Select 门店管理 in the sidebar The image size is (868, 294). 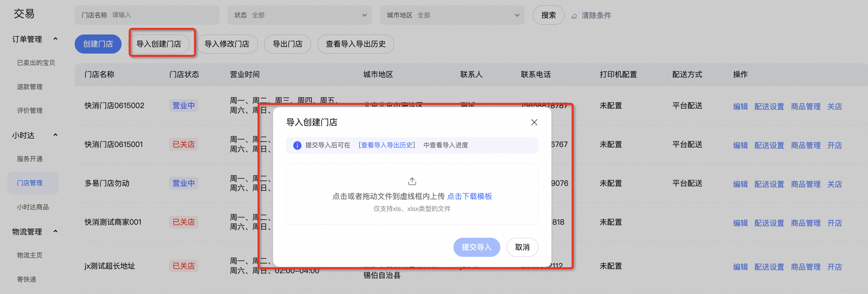click(x=33, y=183)
